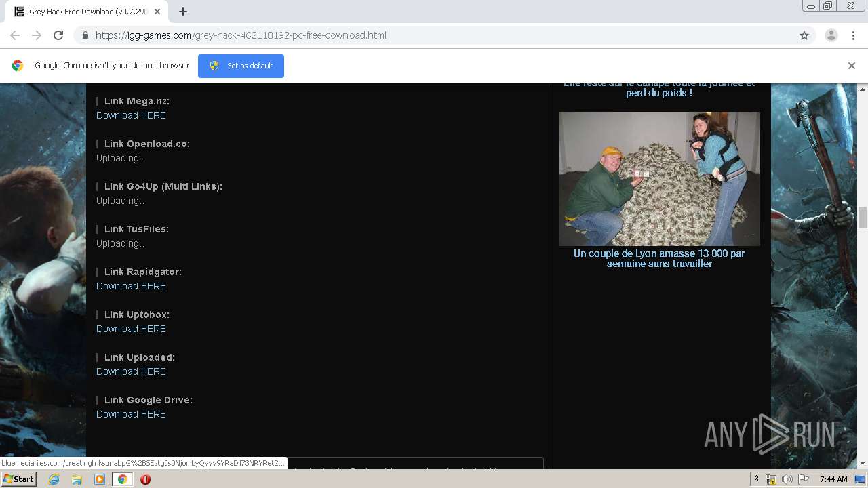Show hidden system tray icons arrow

pos(756,479)
